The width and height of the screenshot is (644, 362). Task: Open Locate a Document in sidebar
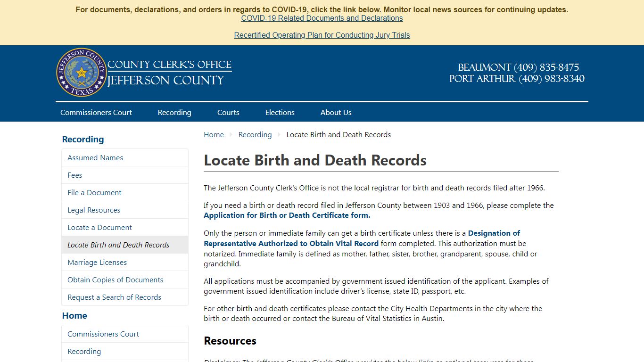pos(125,227)
